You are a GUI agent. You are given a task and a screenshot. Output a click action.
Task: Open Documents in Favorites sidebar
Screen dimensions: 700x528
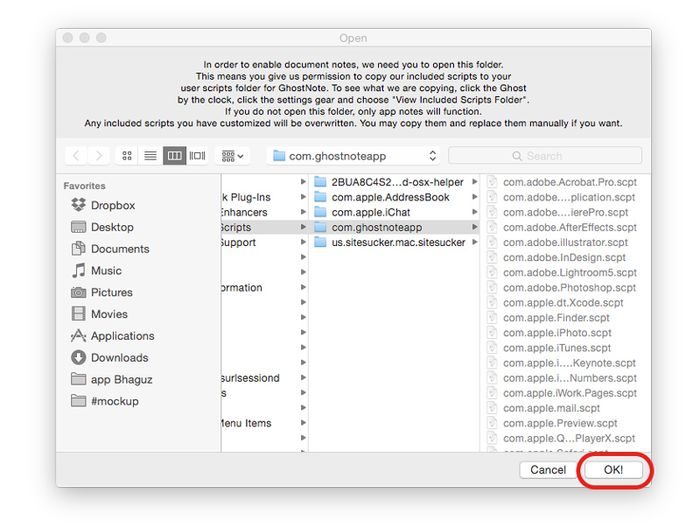(x=110, y=249)
